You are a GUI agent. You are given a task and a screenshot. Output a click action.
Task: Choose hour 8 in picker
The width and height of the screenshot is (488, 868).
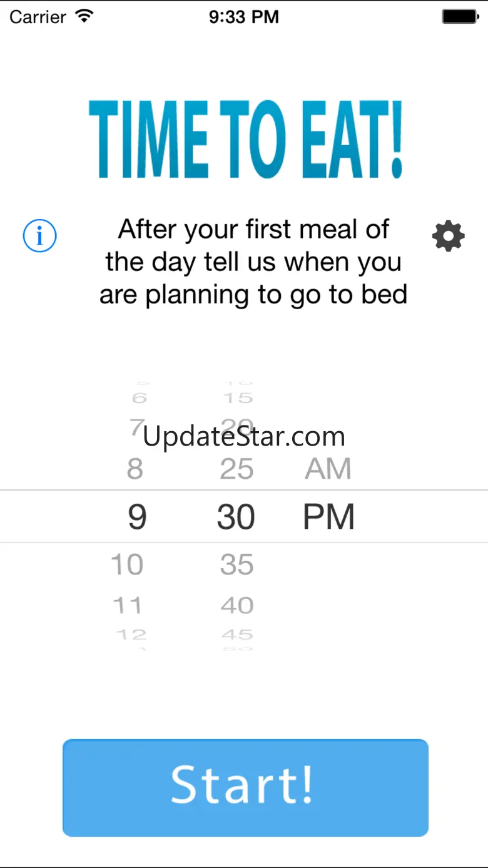pyautogui.click(x=135, y=469)
